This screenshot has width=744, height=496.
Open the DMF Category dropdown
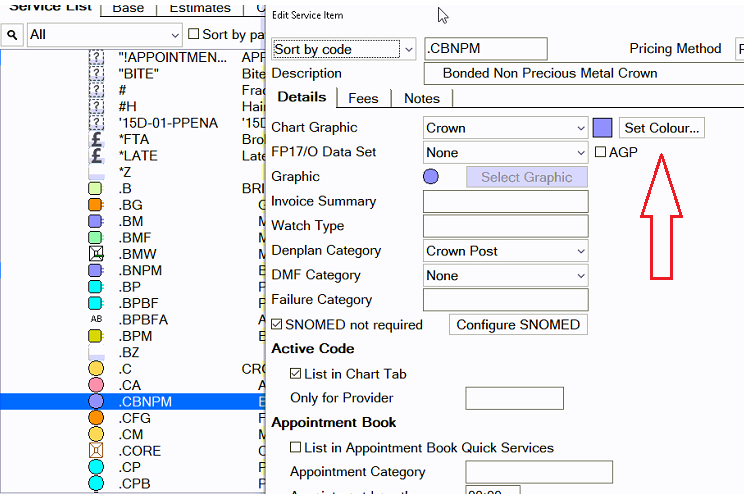(x=505, y=275)
